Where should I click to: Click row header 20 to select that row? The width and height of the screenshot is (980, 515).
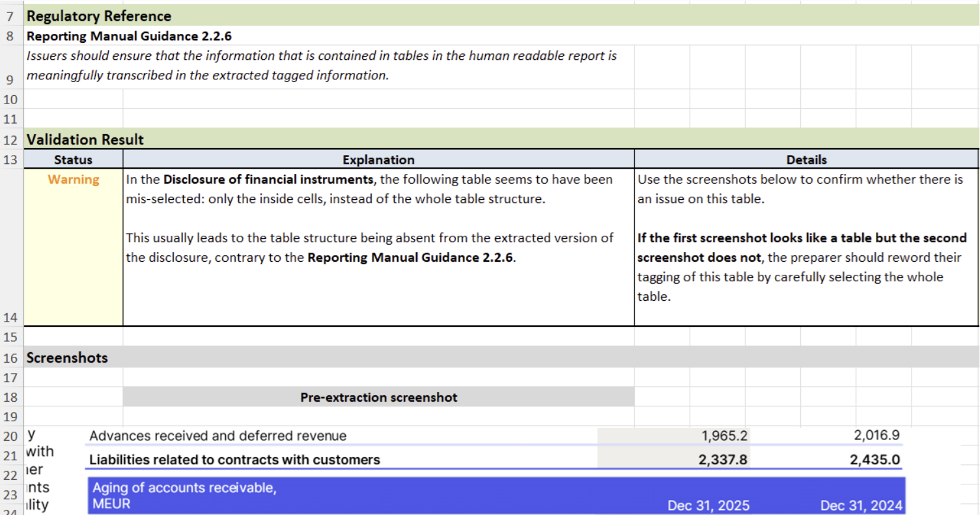tap(10, 436)
